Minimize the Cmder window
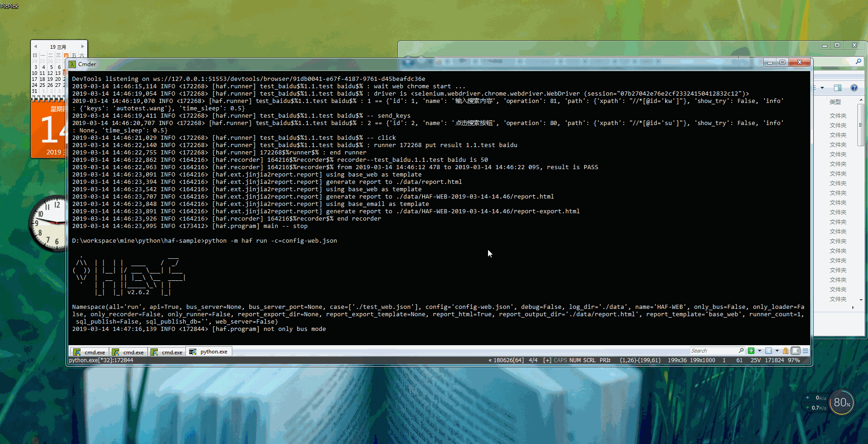Image resolution: width=868 pixels, height=444 pixels. pos(770,63)
